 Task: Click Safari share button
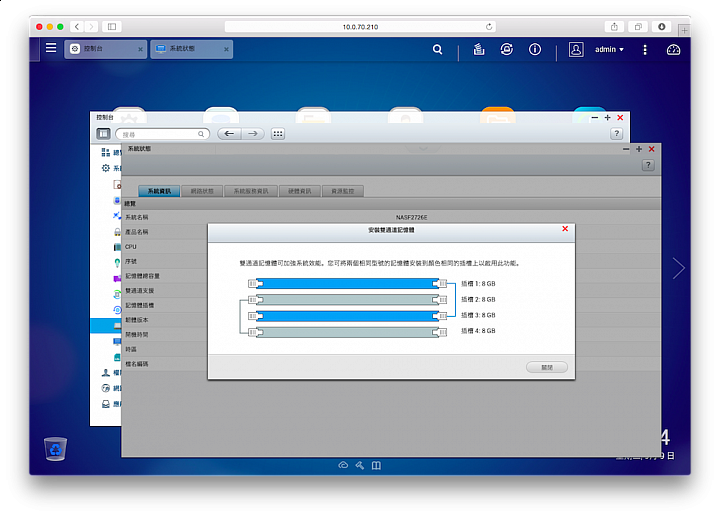(614, 27)
